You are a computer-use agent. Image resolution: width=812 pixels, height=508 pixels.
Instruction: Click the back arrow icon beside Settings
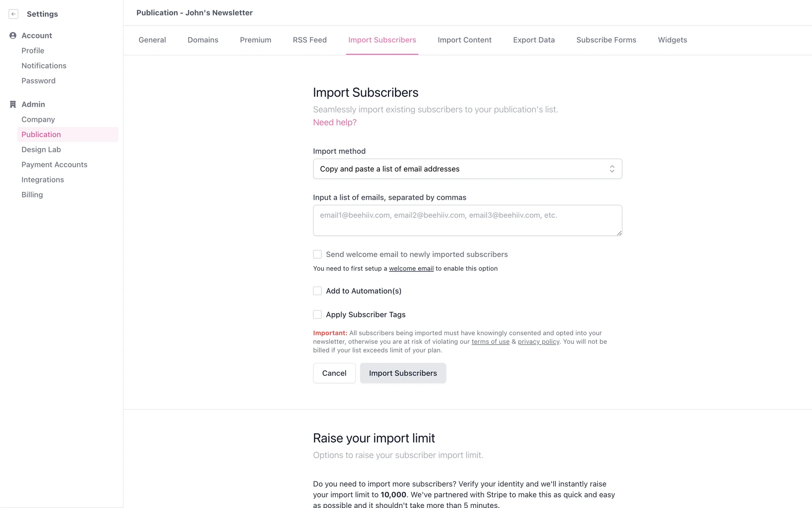(x=14, y=14)
